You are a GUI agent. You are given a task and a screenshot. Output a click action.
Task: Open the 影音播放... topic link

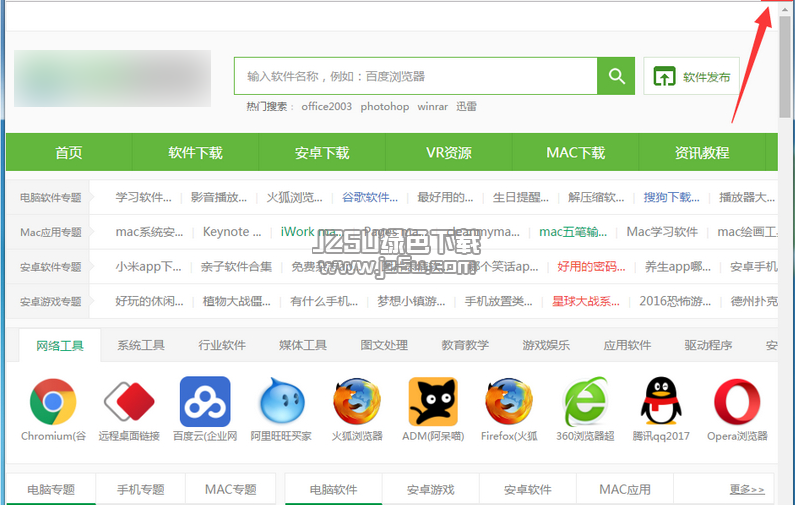219,197
